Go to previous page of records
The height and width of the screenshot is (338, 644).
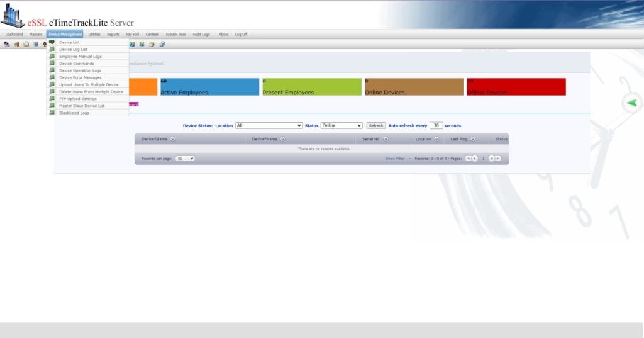click(x=475, y=159)
